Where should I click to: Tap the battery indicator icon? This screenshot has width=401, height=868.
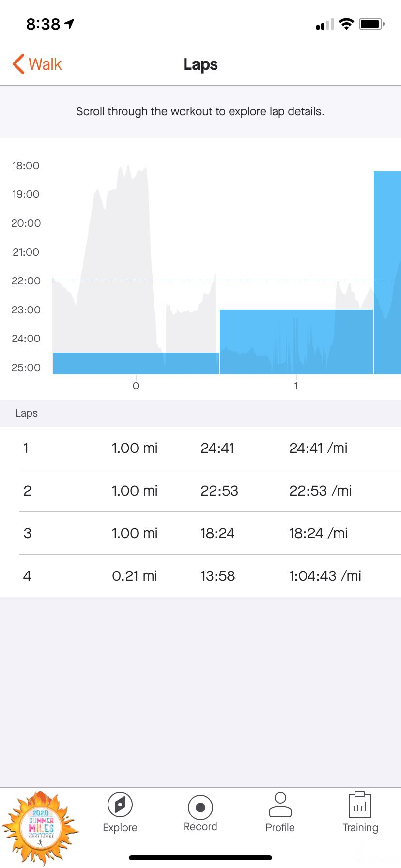371,24
